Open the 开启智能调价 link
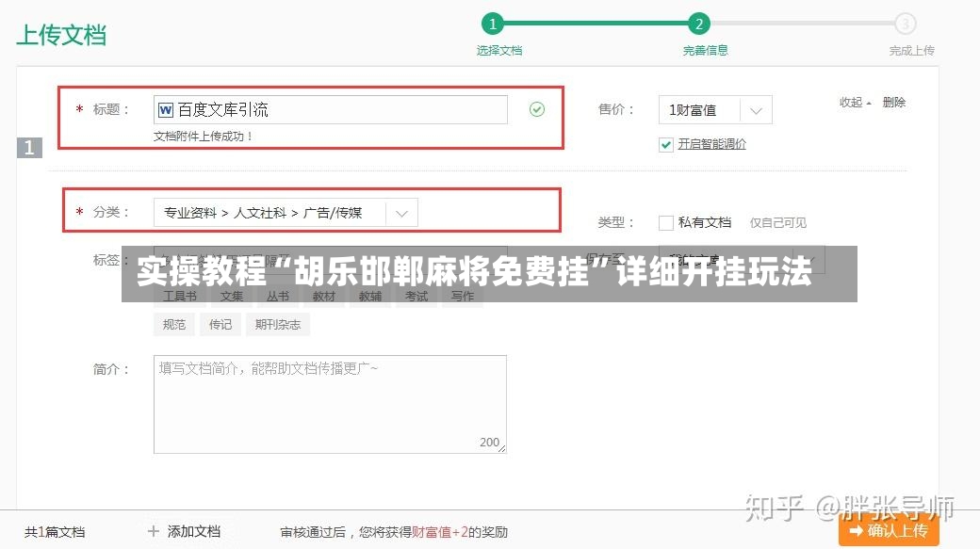The width and height of the screenshot is (980, 549). tap(711, 144)
